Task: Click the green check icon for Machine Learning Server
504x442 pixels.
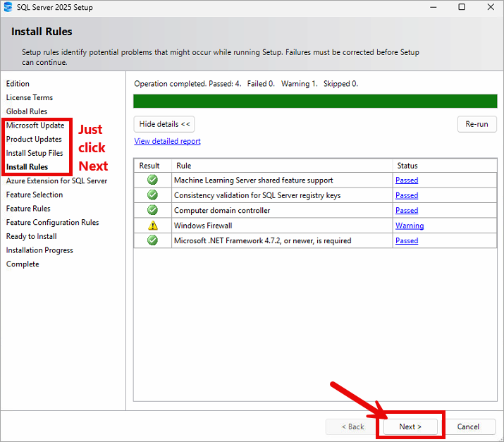Action: (152, 180)
